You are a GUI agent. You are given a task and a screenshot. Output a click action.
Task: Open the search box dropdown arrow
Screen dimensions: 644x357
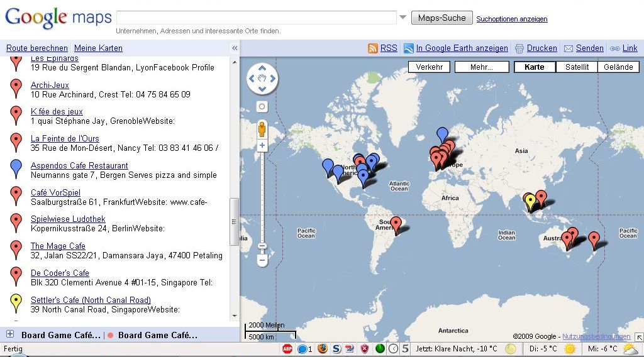402,17
